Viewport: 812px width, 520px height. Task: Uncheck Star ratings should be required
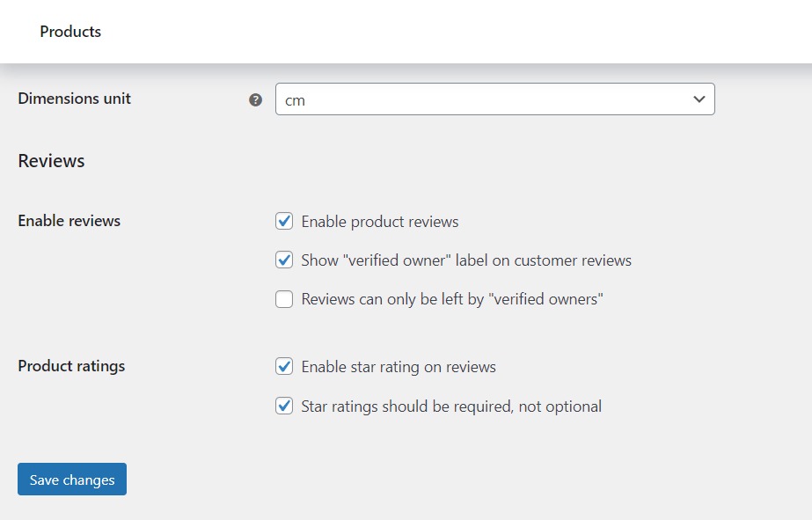(284, 406)
